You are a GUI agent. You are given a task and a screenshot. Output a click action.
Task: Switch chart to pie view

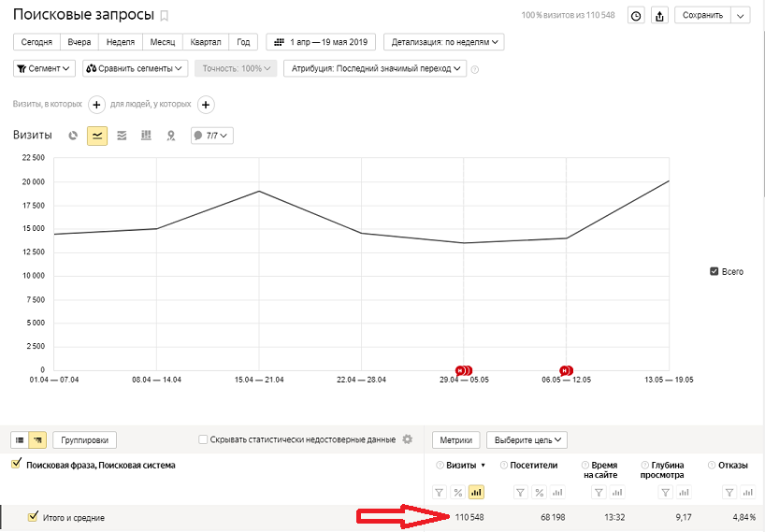tap(73, 136)
